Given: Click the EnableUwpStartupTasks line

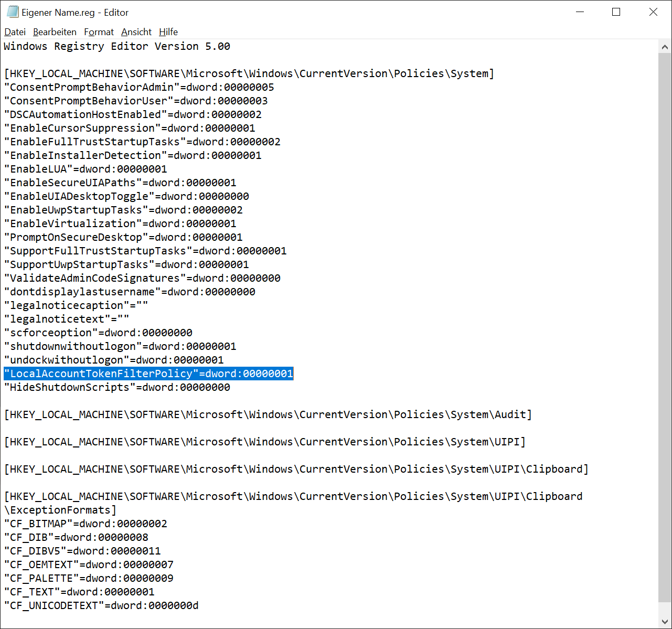Looking at the screenshot, I should tap(123, 210).
